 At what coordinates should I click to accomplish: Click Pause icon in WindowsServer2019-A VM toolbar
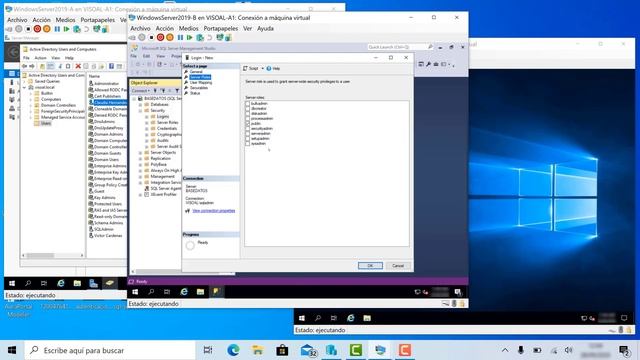coord(57,29)
